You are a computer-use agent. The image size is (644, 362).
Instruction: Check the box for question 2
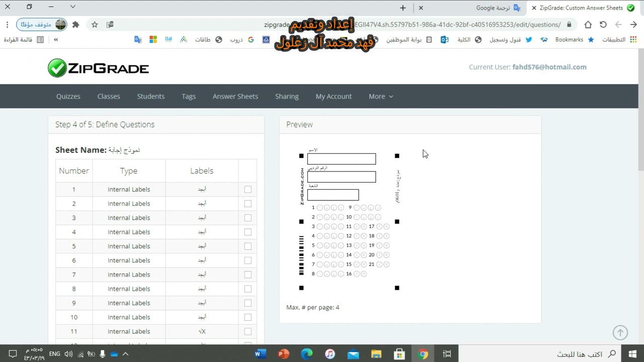(x=248, y=204)
